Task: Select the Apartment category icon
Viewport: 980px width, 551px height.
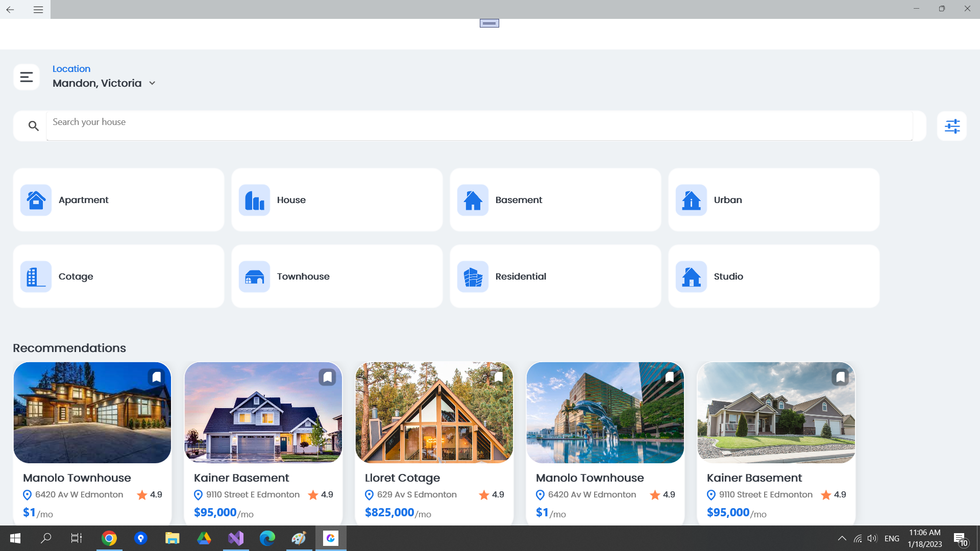Action: [x=36, y=200]
